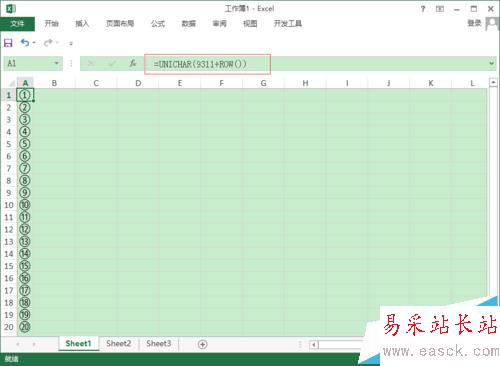500x366 pixels.
Task: Click the Insert Function fx icon
Action: [133, 63]
